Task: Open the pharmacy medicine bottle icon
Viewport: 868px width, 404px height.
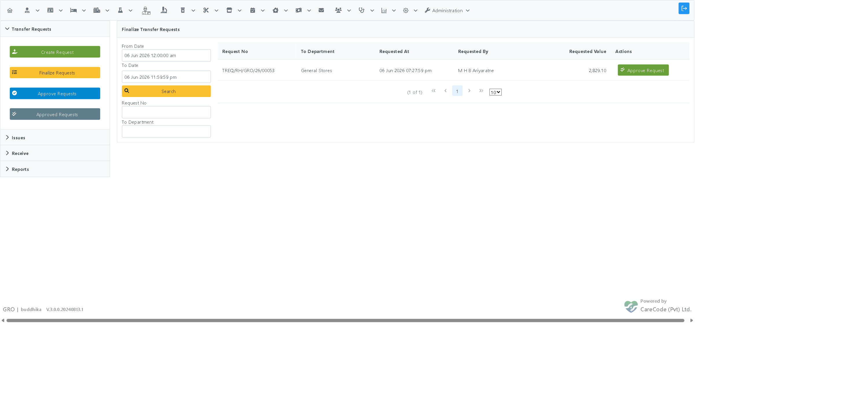Action: [183, 10]
